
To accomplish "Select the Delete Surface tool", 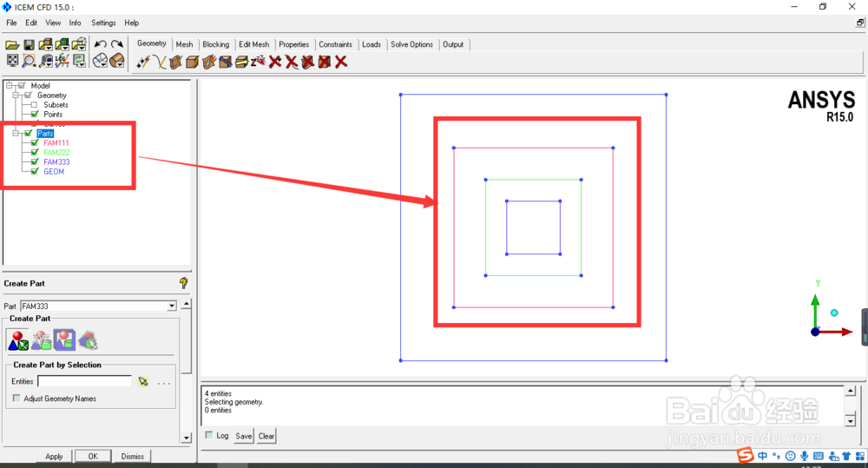I will (x=308, y=62).
